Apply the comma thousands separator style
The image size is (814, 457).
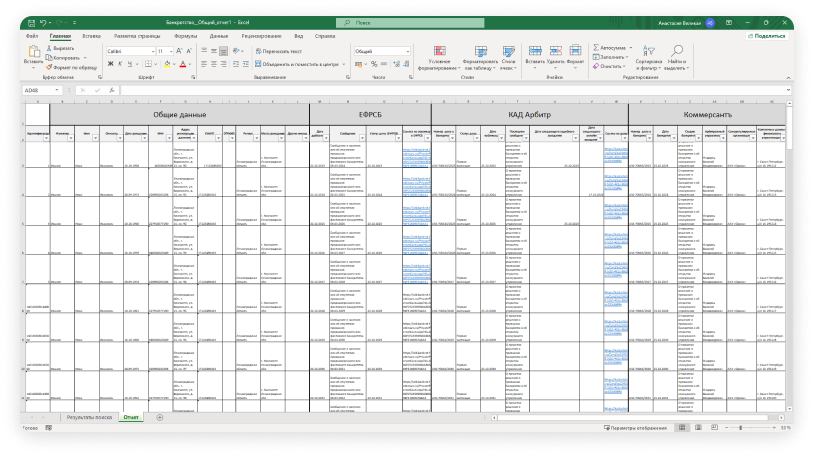point(384,64)
